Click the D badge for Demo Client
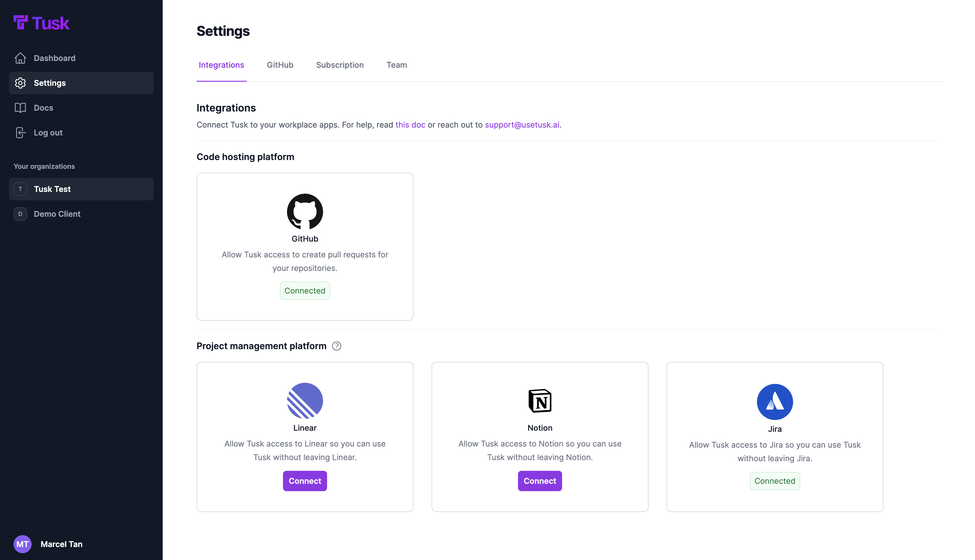 tap(20, 214)
